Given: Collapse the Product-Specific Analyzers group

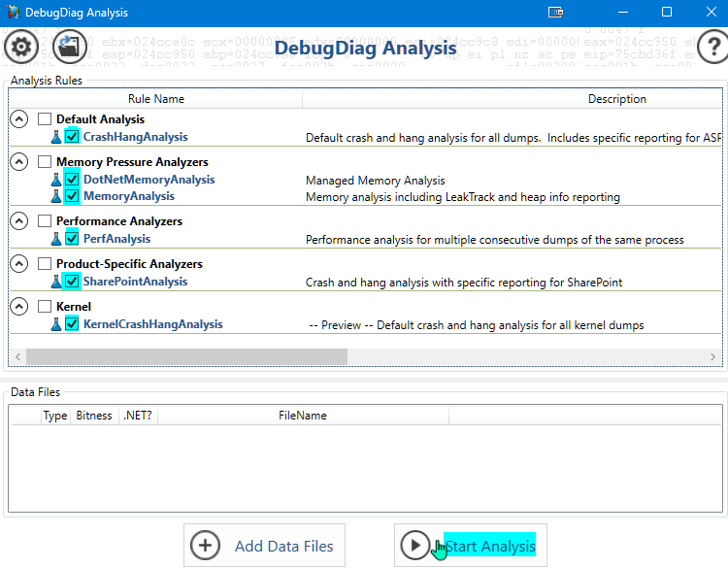Looking at the screenshot, I should 19,264.
